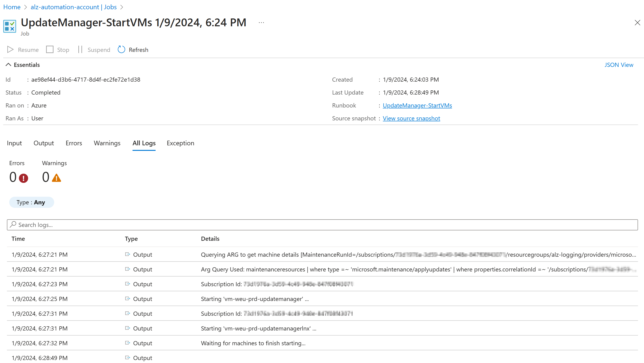Click the search magnifier icon in logs box
This screenshot has height=363, width=644.
pos(13,224)
